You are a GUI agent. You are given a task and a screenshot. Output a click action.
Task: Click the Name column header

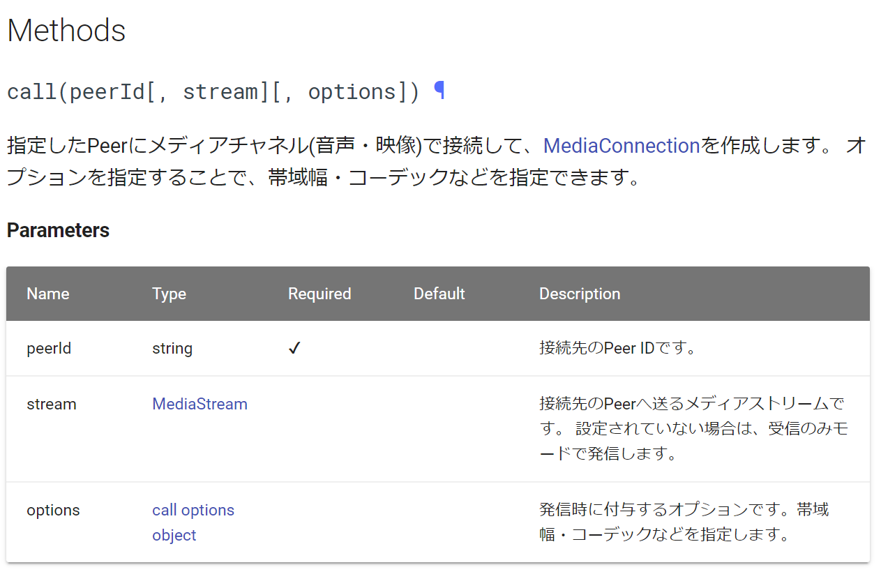pyautogui.click(x=47, y=294)
